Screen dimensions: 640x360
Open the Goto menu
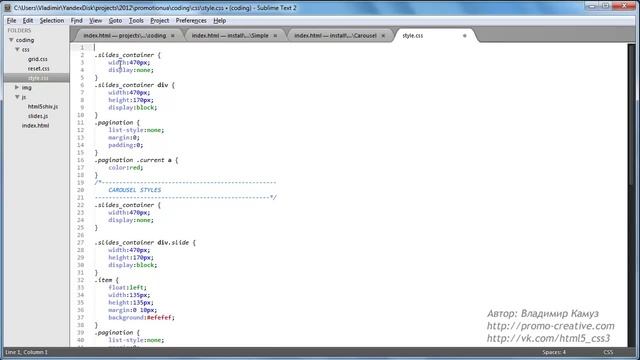[x=115, y=20]
